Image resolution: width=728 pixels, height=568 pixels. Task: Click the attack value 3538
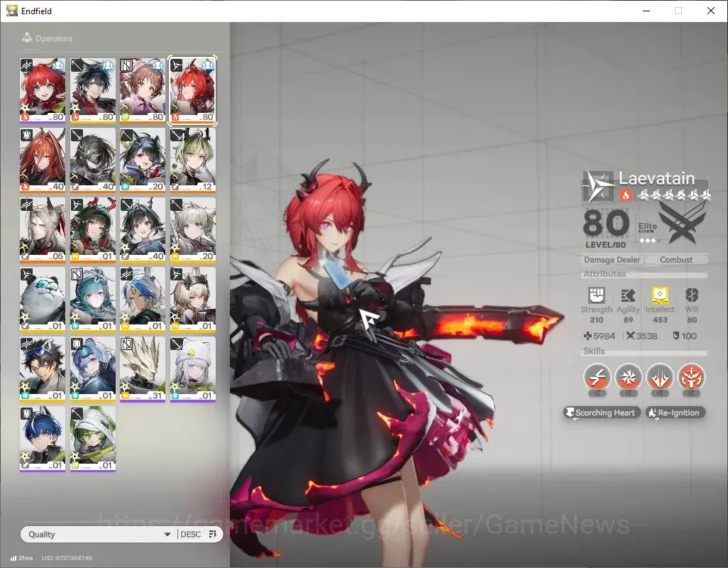click(646, 336)
